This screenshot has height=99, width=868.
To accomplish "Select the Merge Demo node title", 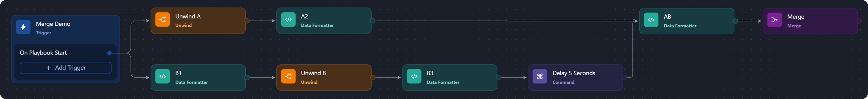I will click(53, 24).
